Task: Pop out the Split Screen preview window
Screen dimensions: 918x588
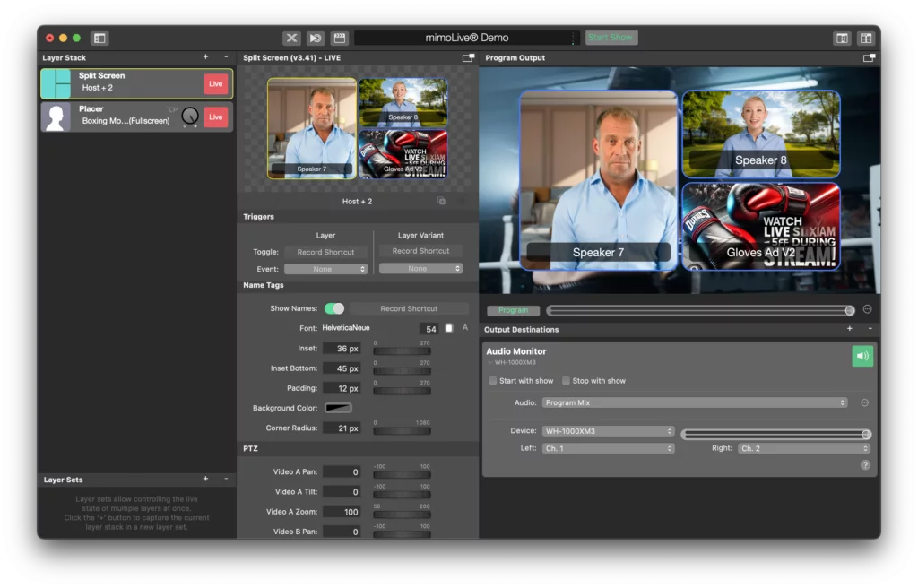Action: tap(468, 57)
